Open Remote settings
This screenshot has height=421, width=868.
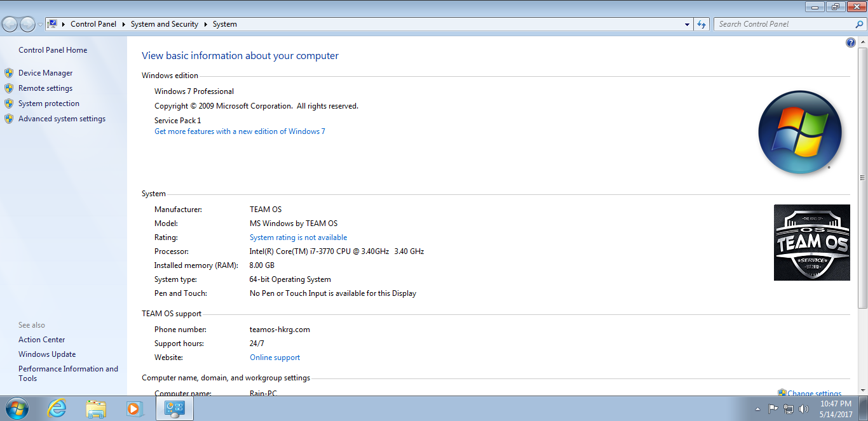[45, 88]
